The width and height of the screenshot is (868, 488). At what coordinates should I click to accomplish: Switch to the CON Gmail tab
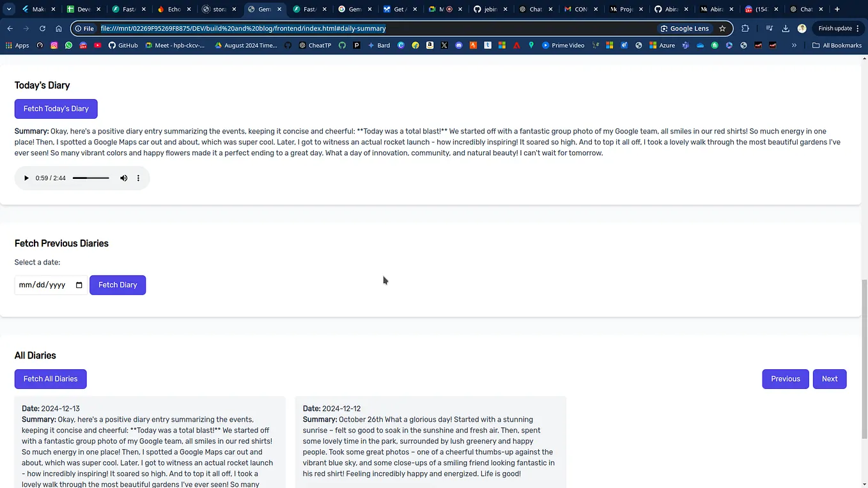pos(581,10)
